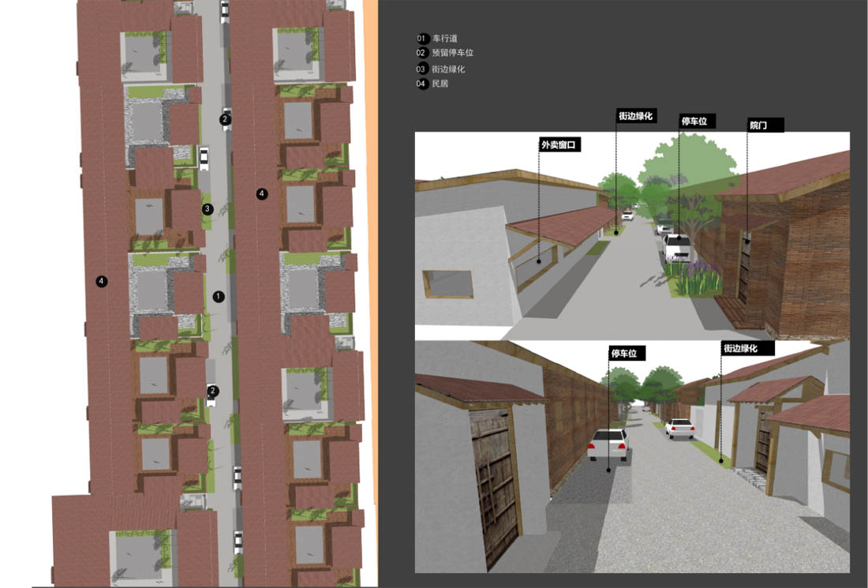Select 停车位 label in the top rendering
Screen dimensions: 868x588
[698, 122]
